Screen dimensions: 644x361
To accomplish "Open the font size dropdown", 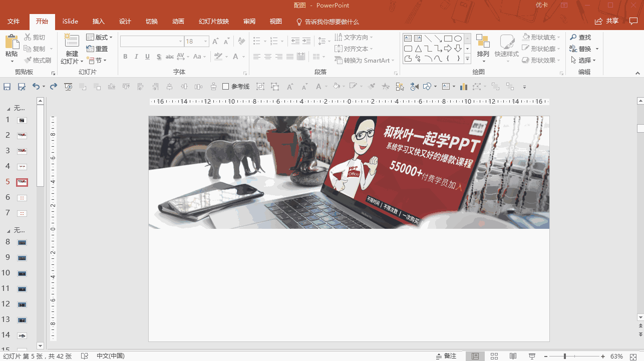I will coord(205,42).
